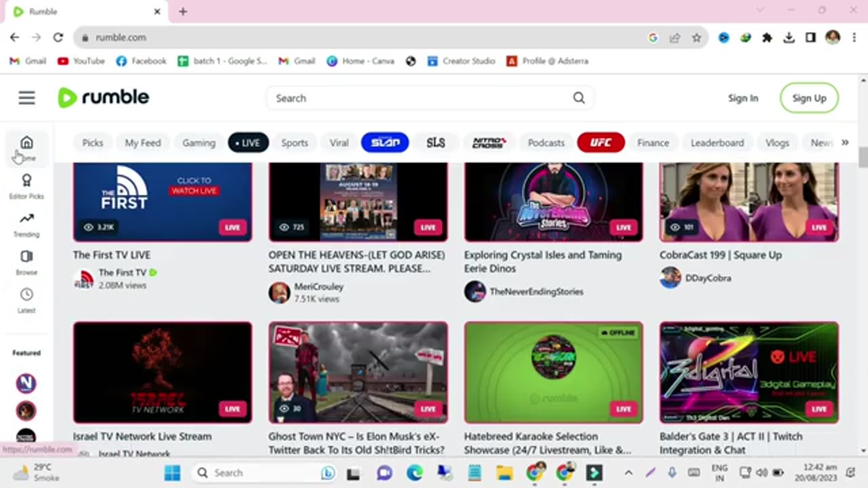Open the Ghost Town NYC thumbnail
This screenshot has width=868, height=488.
(358, 373)
